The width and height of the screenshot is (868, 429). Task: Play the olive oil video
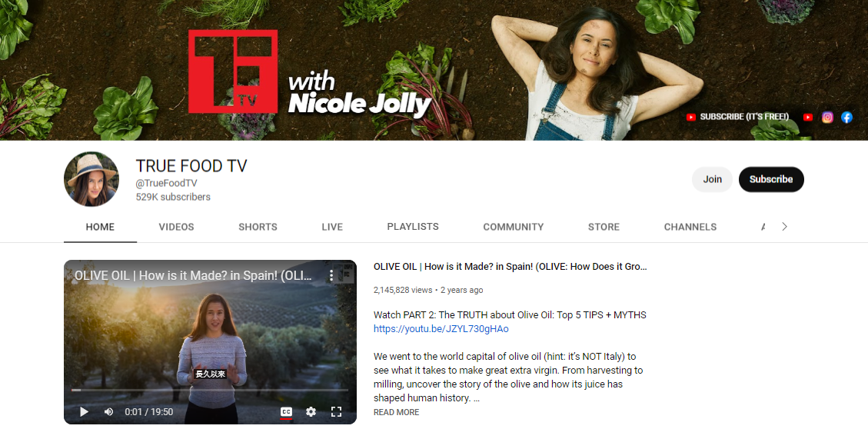(x=84, y=412)
